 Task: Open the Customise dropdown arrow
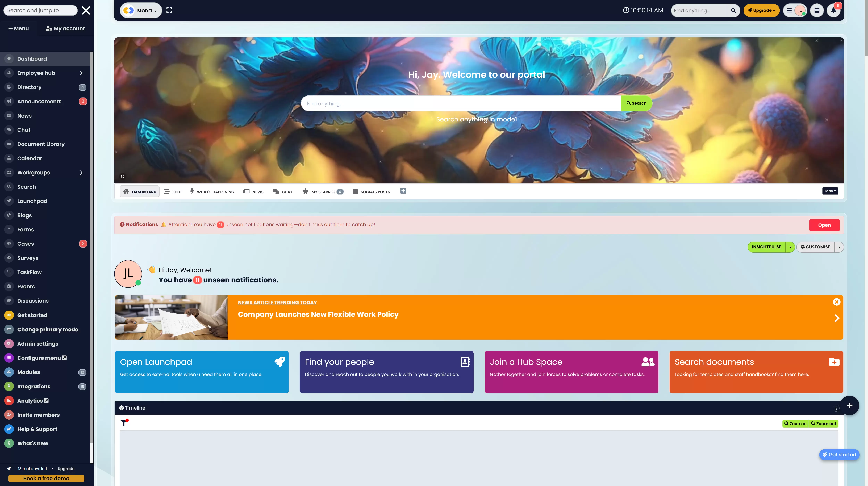click(839, 247)
